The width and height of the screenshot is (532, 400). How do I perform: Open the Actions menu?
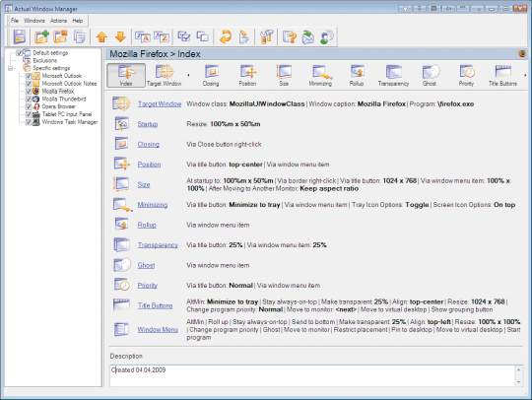tap(58, 21)
